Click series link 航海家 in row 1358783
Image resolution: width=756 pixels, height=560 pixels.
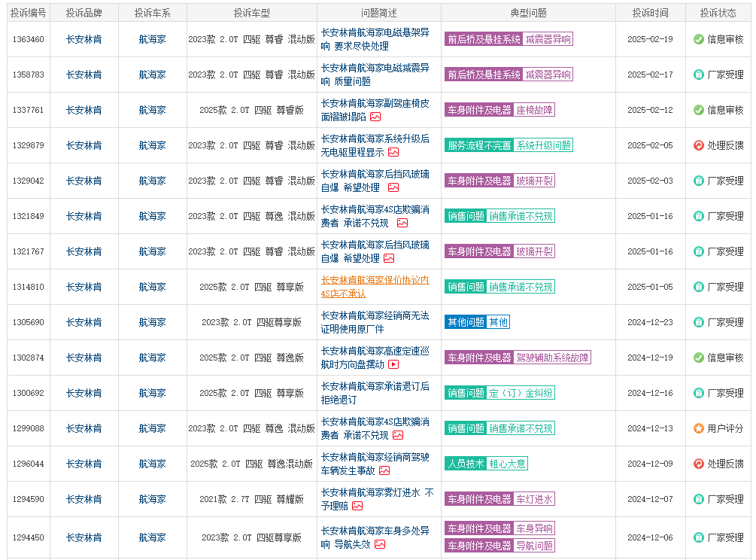153,75
